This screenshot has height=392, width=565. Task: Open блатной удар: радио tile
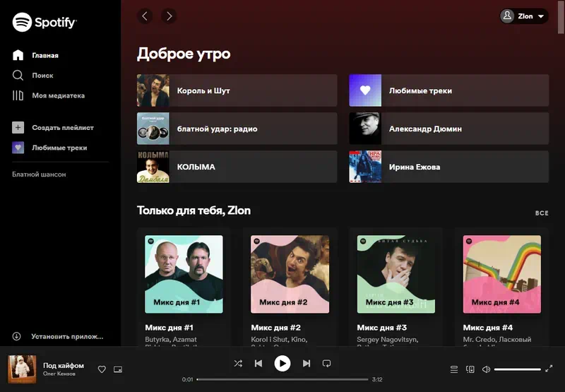tap(237, 129)
